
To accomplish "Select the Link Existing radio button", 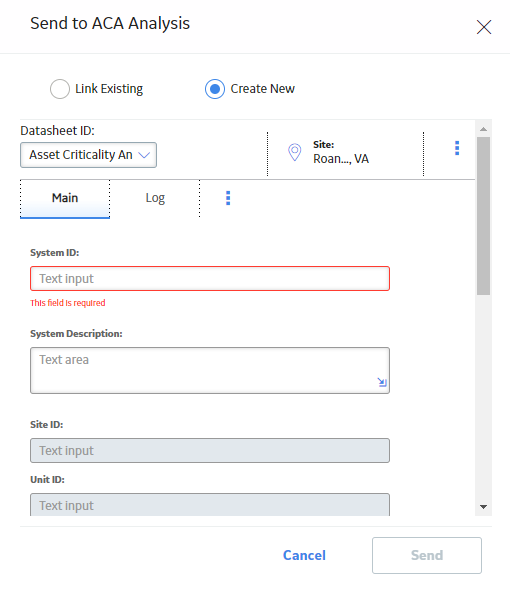I will point(60,89).
